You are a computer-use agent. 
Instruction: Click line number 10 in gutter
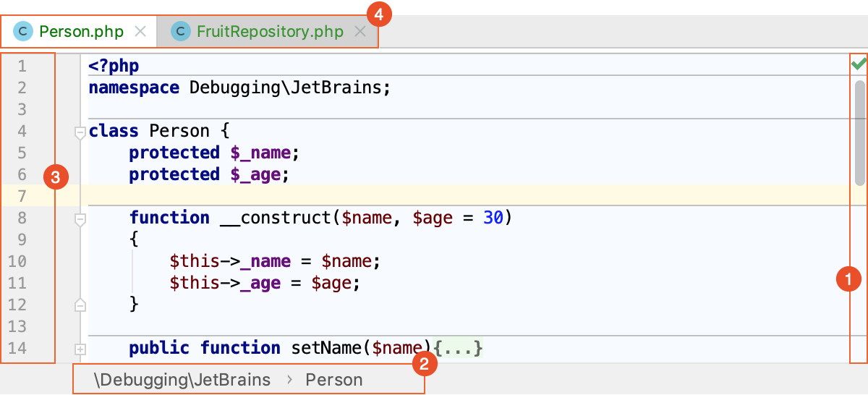point(18,262)
